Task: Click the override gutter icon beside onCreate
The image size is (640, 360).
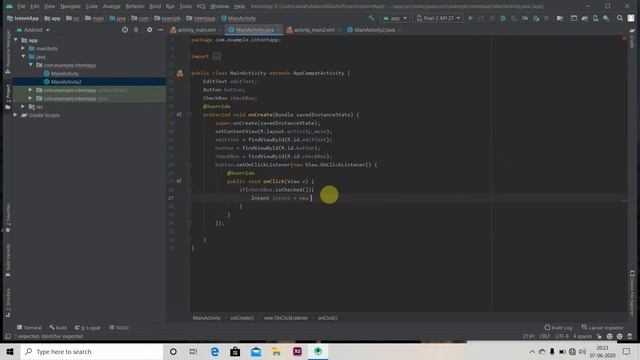Action: (x=179, y=115)
